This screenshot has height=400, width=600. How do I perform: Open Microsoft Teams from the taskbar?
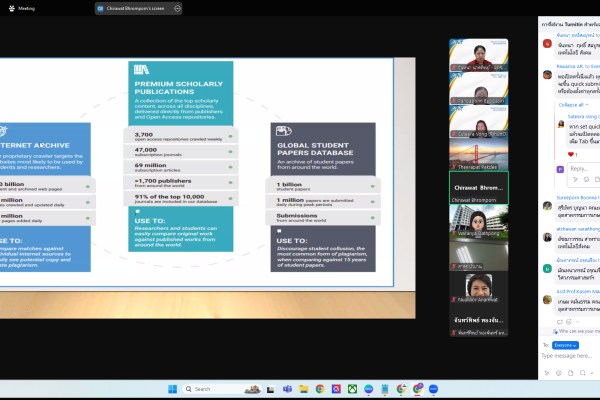287,389
